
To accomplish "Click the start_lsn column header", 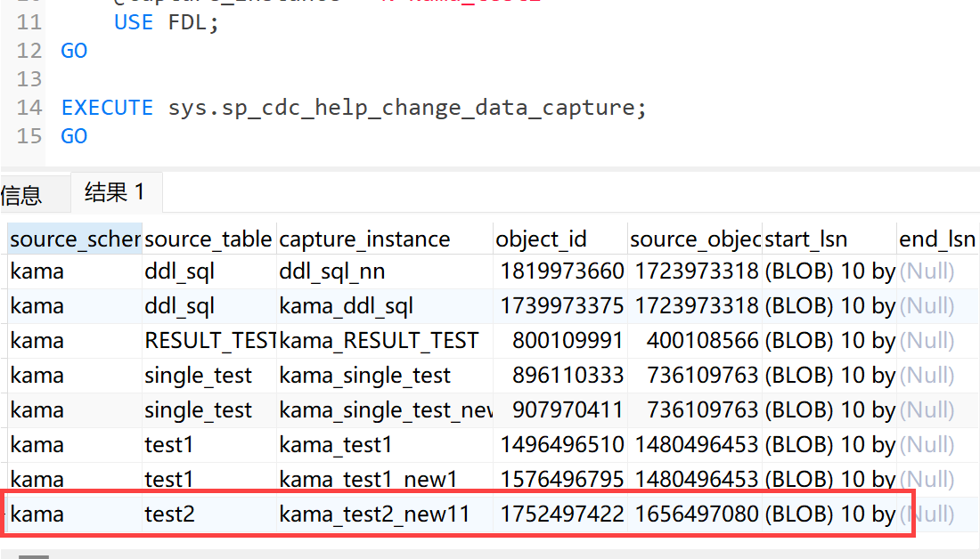I will click(x=806, y=239).
